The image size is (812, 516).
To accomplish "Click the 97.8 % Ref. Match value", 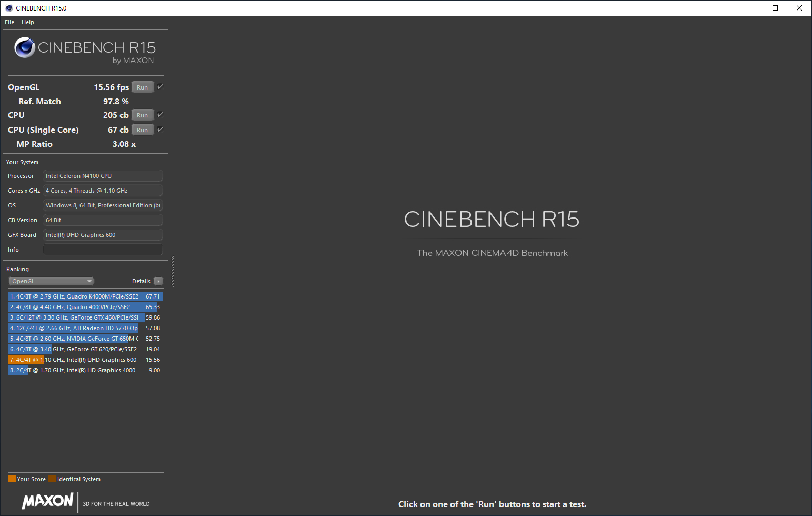I will tap(116, 101).
